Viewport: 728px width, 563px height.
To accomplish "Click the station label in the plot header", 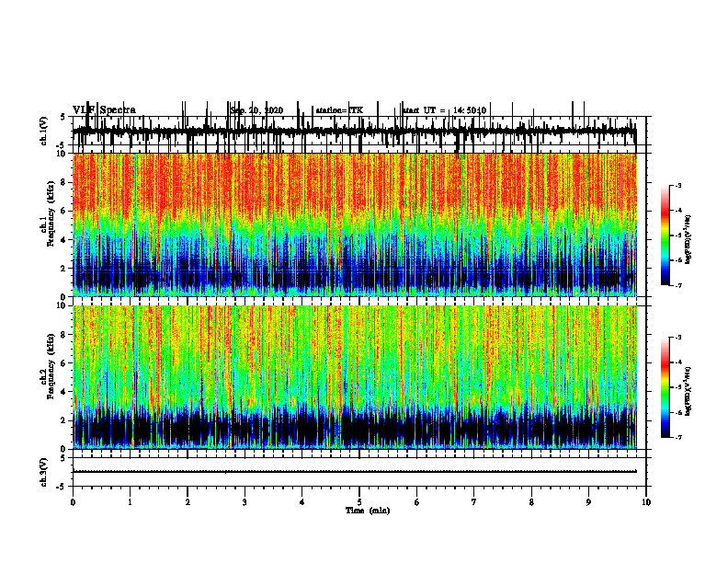I will [x=339, y=110].
